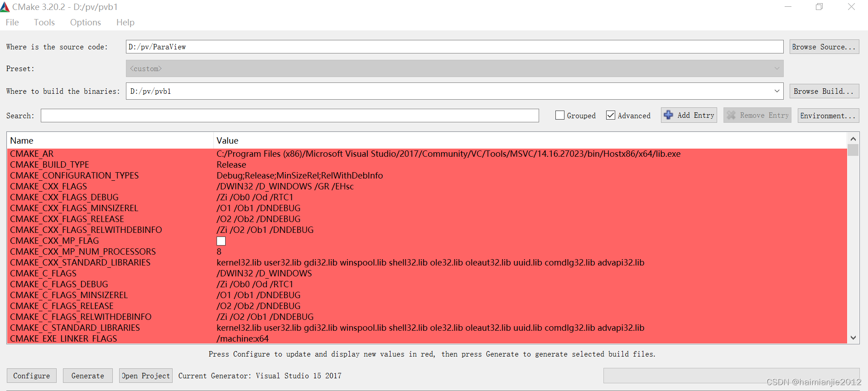Viewport: 868px width, 391px height.
Task: Click the lib.exe path value of CMAKE_AR
Action: 448,154
